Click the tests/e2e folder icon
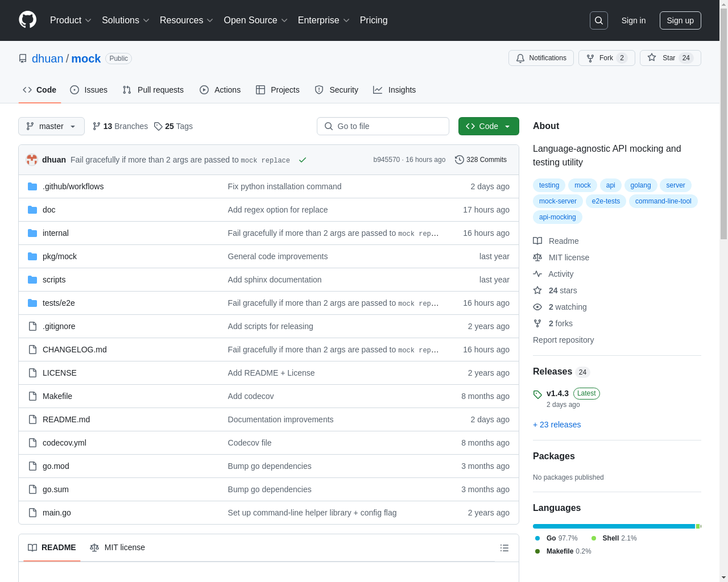Screen dimensions: 728x582 point(32,303)
